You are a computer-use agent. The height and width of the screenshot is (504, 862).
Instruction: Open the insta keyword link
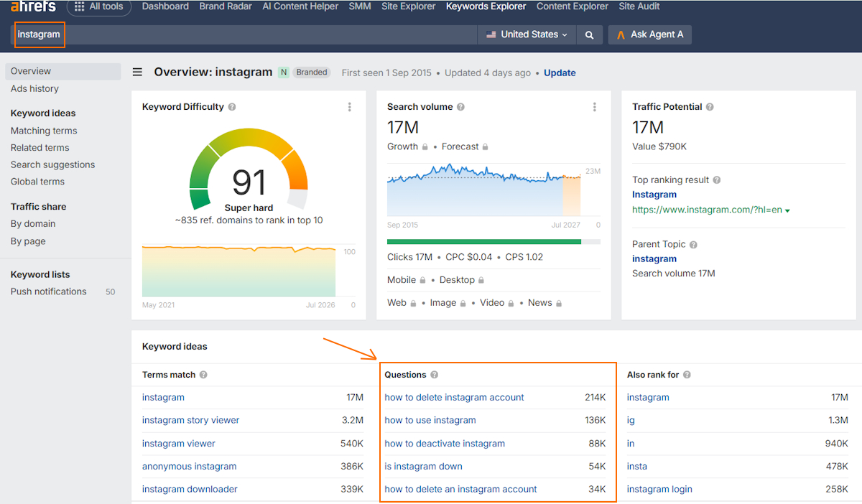click(637, 467)
